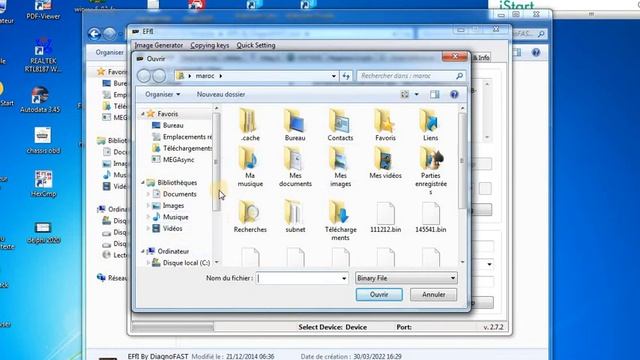Click Organiser in the Explorer window behind

click(109, 52)
